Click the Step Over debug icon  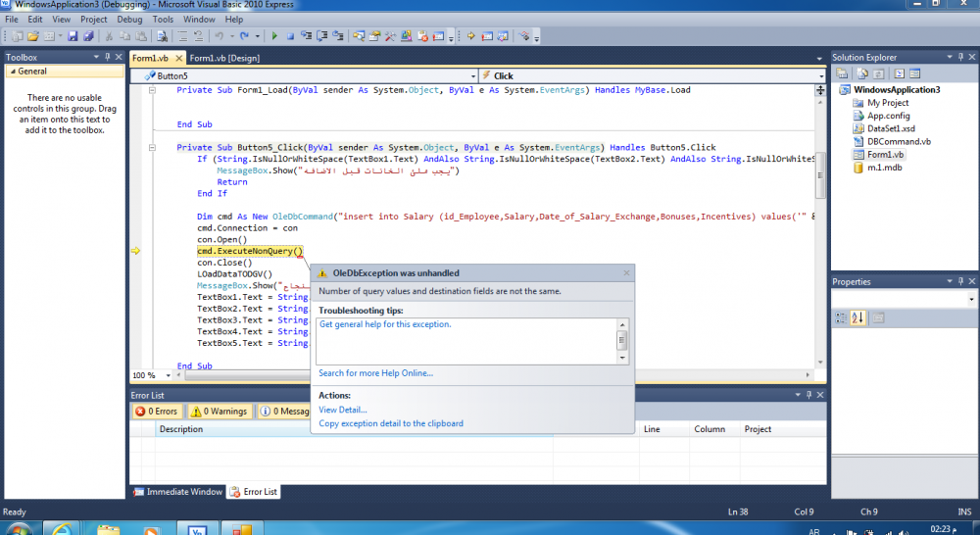[x=321, y=36]
